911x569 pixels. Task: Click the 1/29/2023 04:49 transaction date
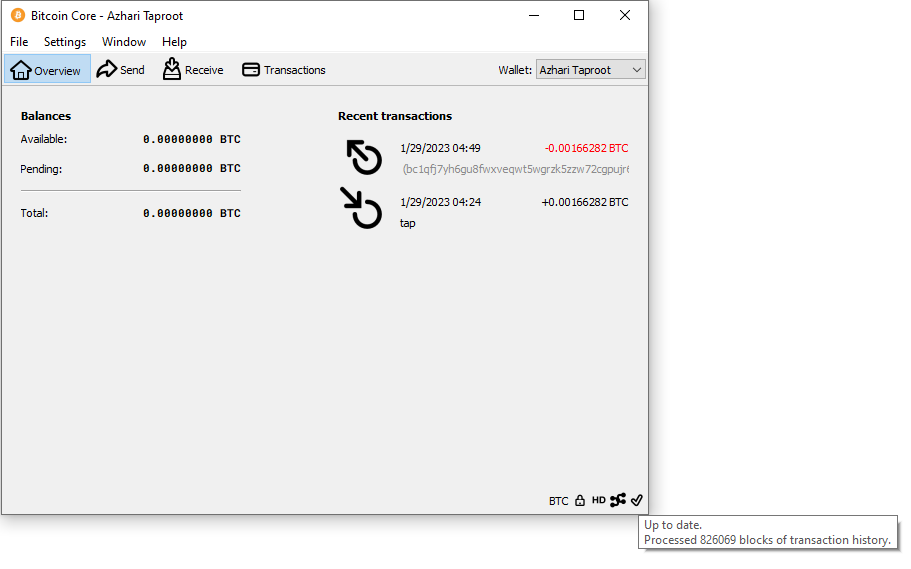(x=440, y=148)
